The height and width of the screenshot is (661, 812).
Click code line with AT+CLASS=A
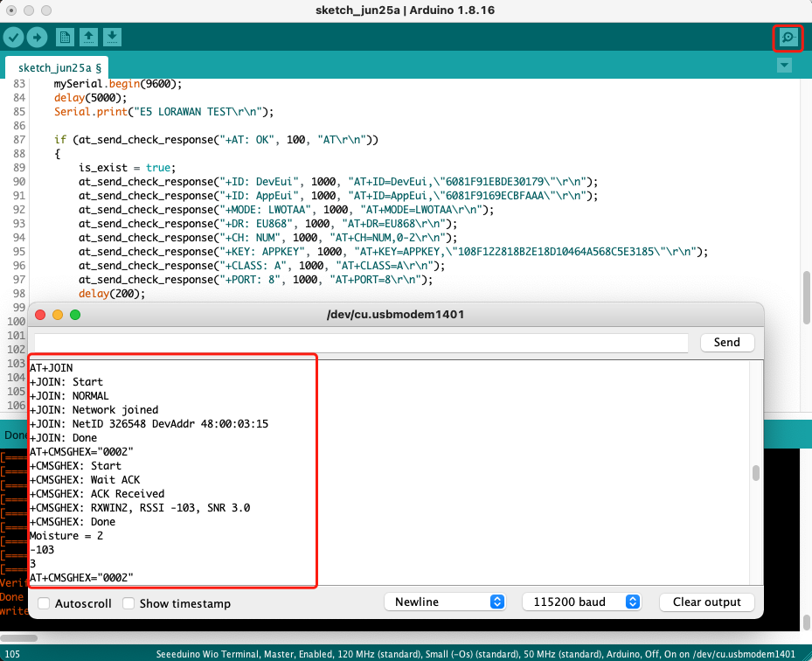[261, 266]
